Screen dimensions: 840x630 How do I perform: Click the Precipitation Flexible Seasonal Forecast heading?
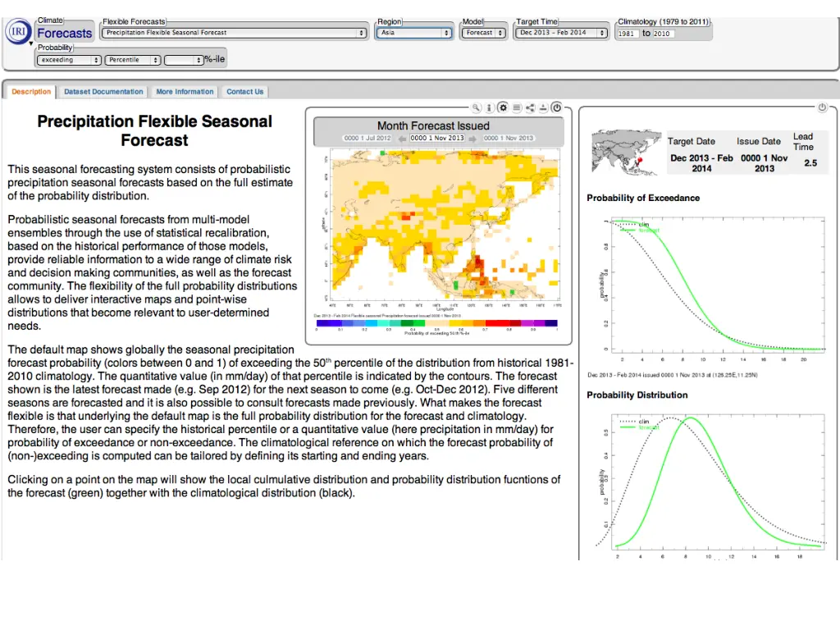tap(155, 130)
